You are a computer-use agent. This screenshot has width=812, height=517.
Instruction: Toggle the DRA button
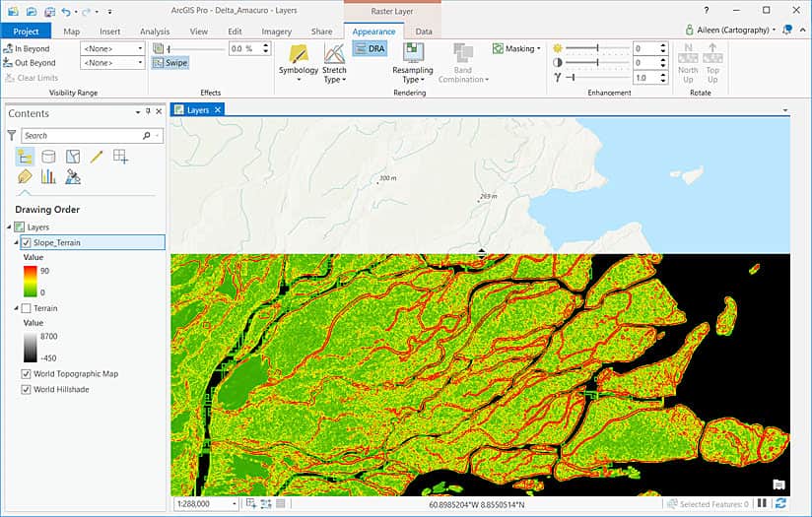pos(370,48)
